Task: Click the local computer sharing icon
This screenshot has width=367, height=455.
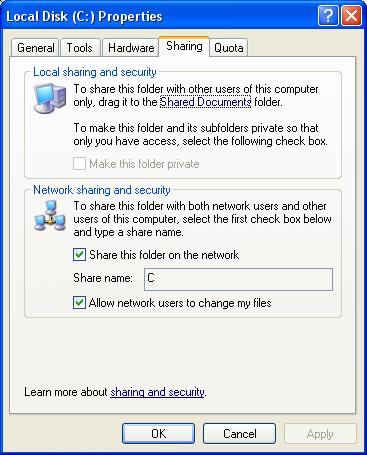Action: tap(50, 98)
